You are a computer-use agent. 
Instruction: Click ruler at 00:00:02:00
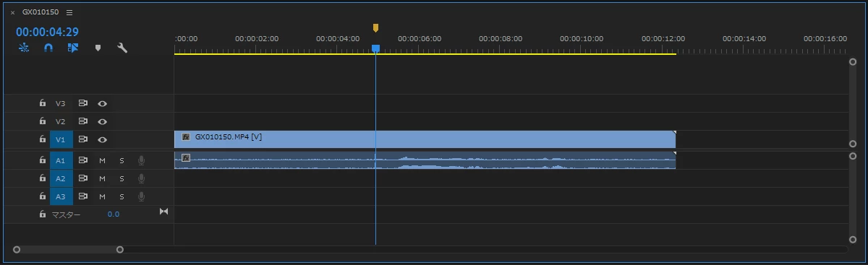click(256, 39)
